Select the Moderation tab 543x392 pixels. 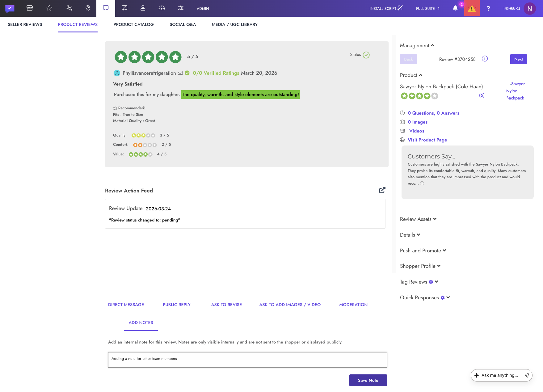(x=353, y=305)
